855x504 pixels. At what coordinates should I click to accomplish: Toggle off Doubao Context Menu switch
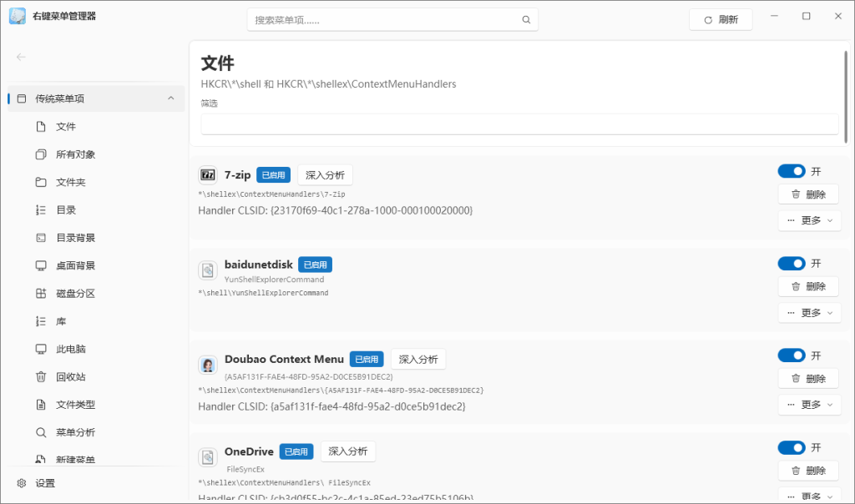[792, 355]
